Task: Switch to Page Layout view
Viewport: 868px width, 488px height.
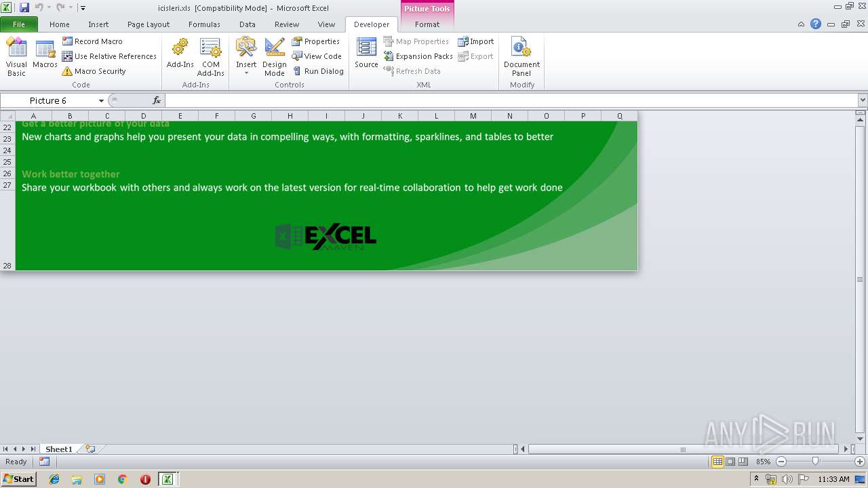Action: tap(730, 462)
